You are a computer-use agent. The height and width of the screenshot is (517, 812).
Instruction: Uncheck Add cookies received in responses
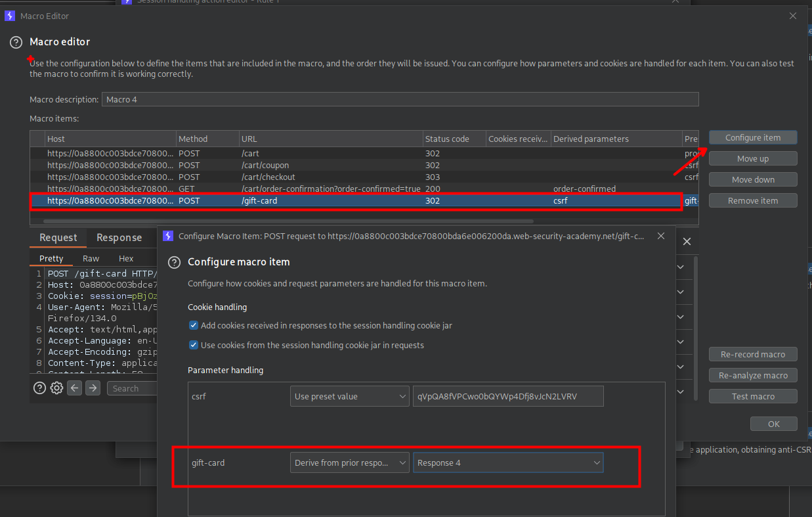click(194, 325)
